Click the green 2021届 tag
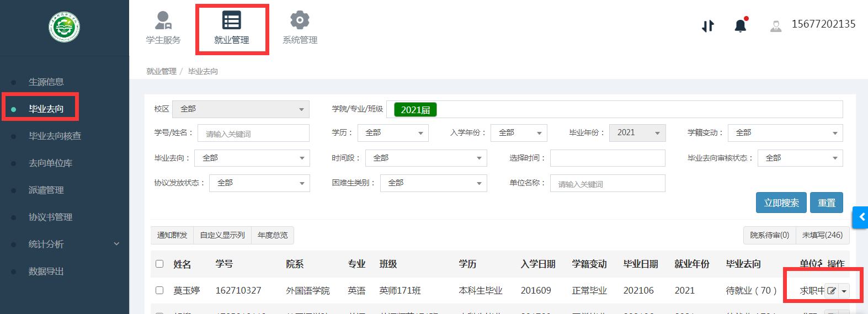The image size is (868, 314). point(415,110)
